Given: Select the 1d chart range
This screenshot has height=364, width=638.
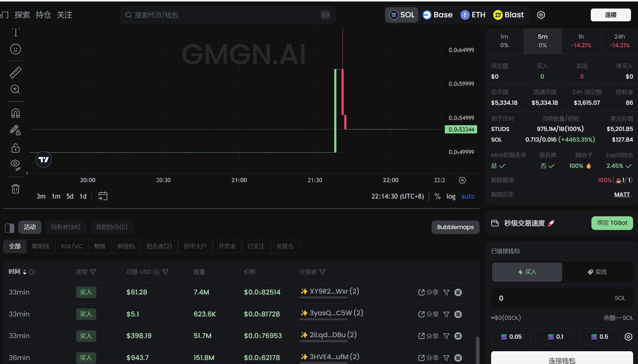Looking at the screenshot, I should pos(83,196).
